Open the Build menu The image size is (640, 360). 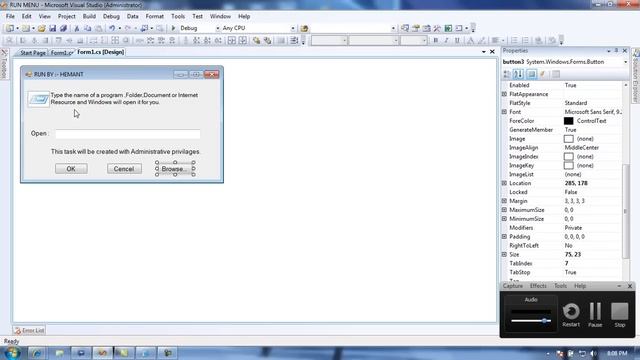pyautogui.click(x=89, y=16)
